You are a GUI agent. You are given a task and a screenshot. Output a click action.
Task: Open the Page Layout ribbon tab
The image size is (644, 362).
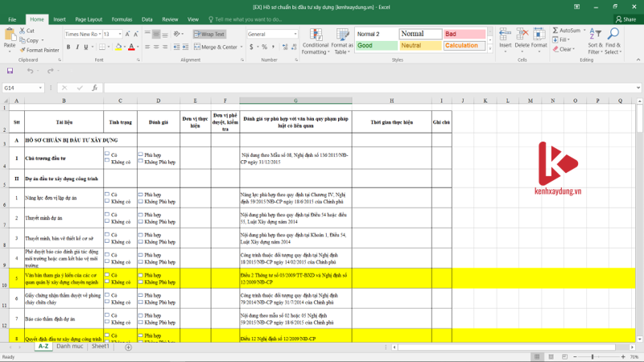click(x=89, y=19)
